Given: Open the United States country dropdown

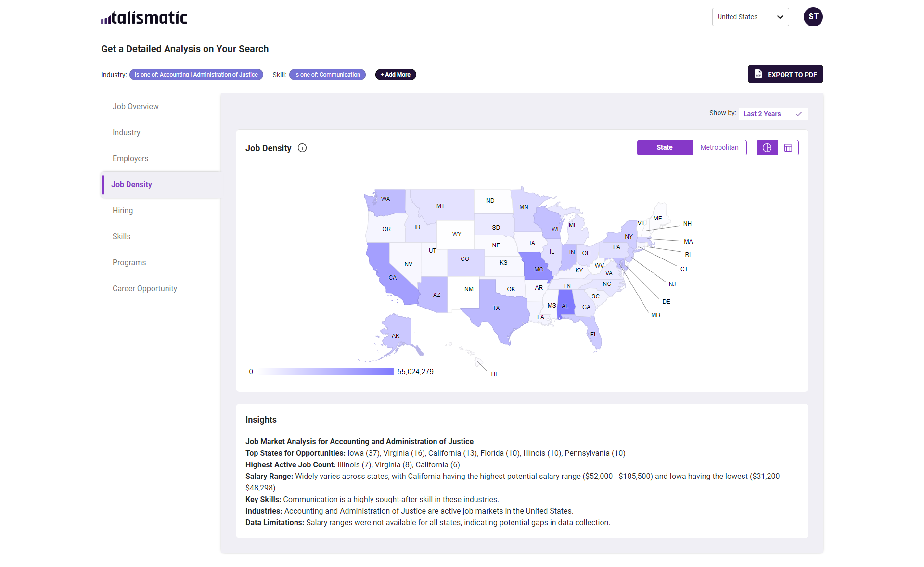Looking at the screenshot, I should tap(750, 17).
